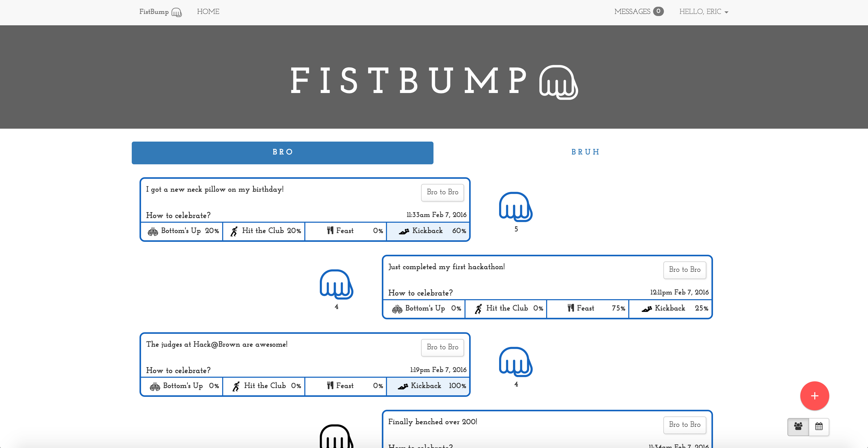The width and height of the screenshot is (868, 448).
Task: Select Kickback 100% on Hack@Brown post
Action: 428,386
